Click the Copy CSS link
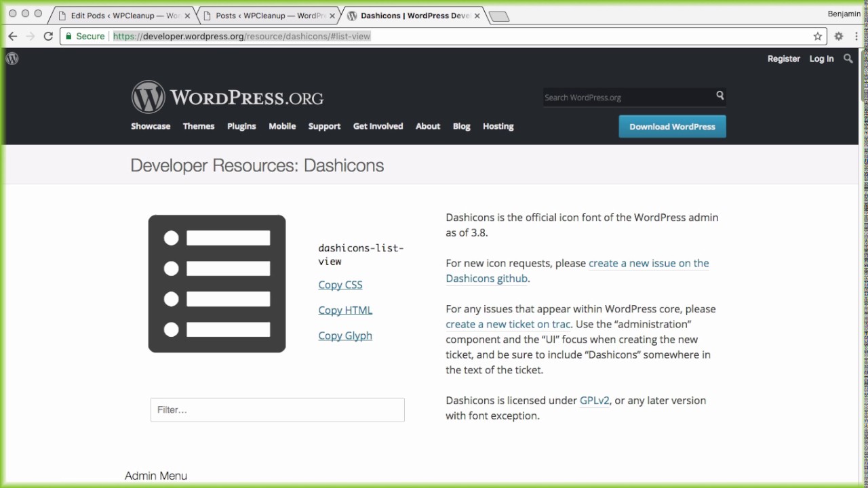This screenshot has height=488, width=868. pyautogui.click(x=340, y=285)
